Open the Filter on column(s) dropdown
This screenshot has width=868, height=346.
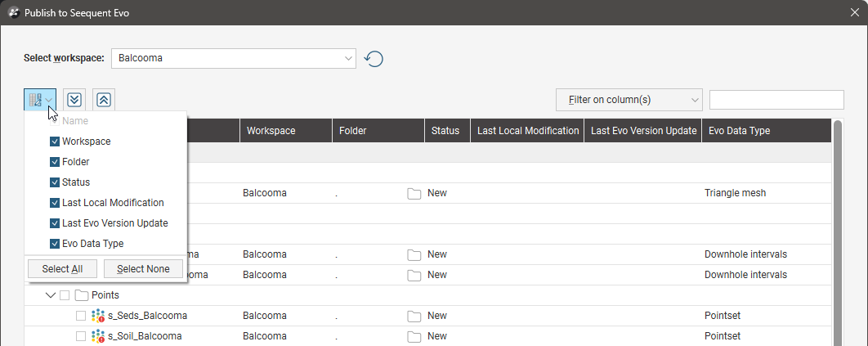click(629, 100)
